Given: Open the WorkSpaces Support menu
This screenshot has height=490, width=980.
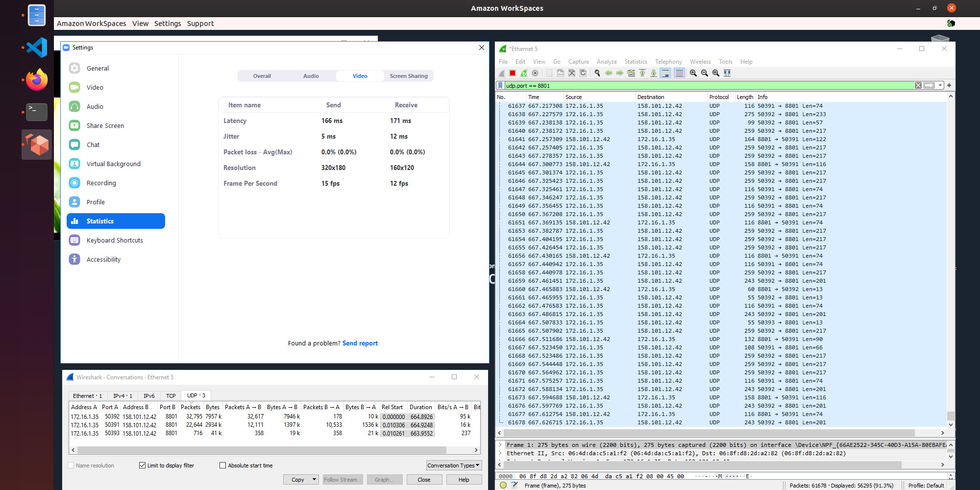Looking at the screenshot, I should coord(200,24).
